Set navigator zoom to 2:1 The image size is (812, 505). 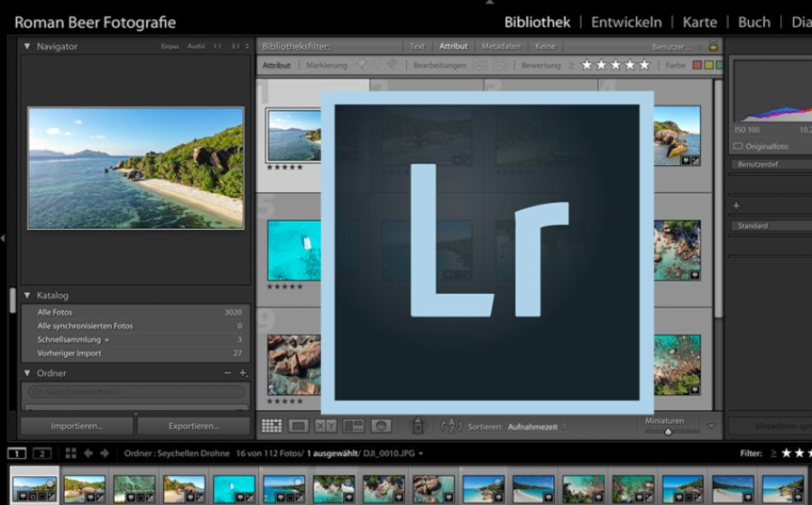click(x=235, y=46)
